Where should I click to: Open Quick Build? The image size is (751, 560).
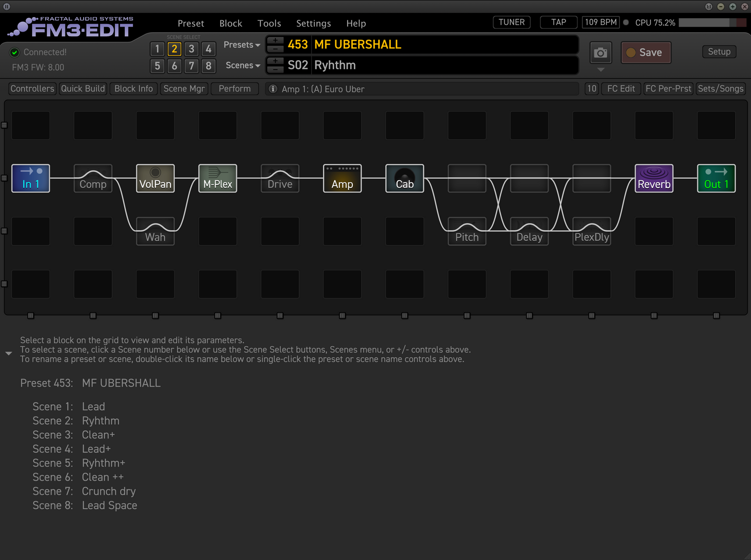point(83,89)
